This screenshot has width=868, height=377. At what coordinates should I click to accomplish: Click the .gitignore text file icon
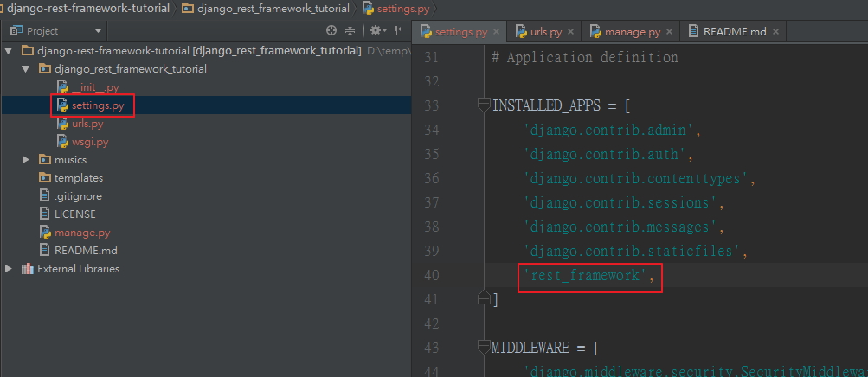(x=45, y=196)
